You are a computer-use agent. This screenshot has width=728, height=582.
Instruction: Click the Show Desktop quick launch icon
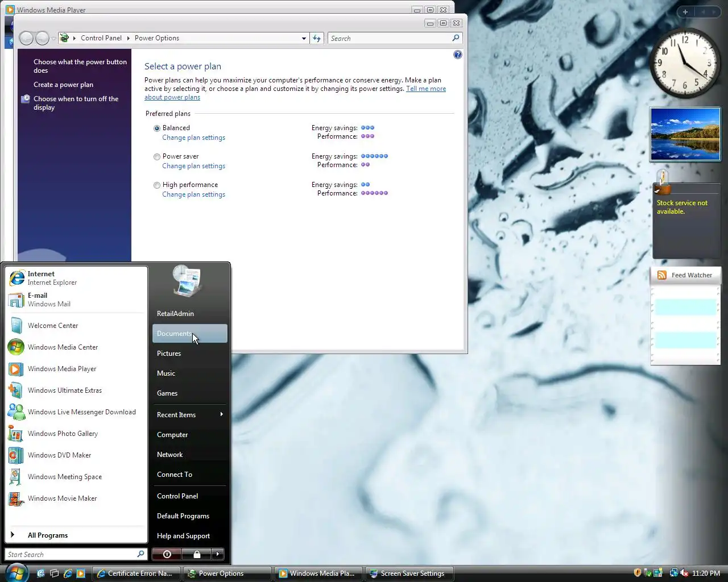[x=40, y=573]
